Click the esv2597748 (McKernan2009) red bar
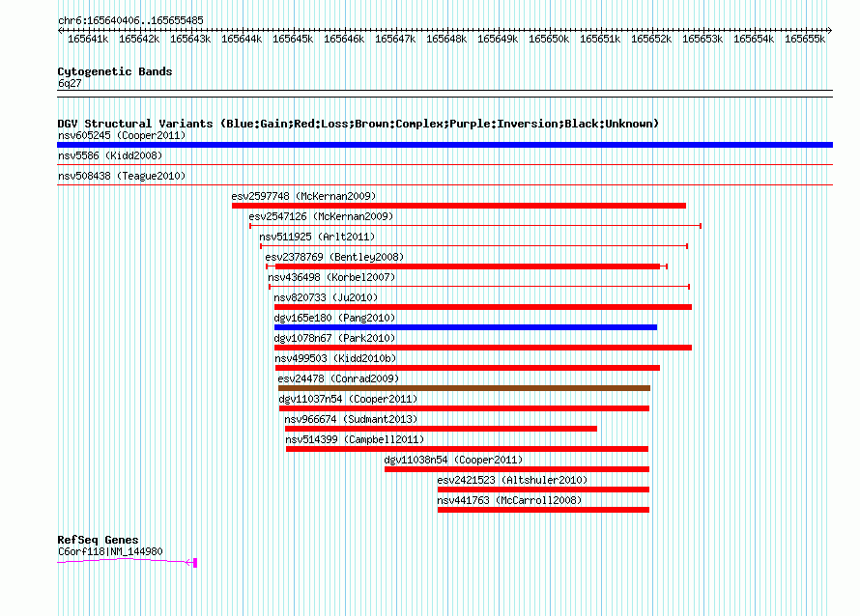The image size is (860, 616). pyautogui.click(x=459, y=206)
